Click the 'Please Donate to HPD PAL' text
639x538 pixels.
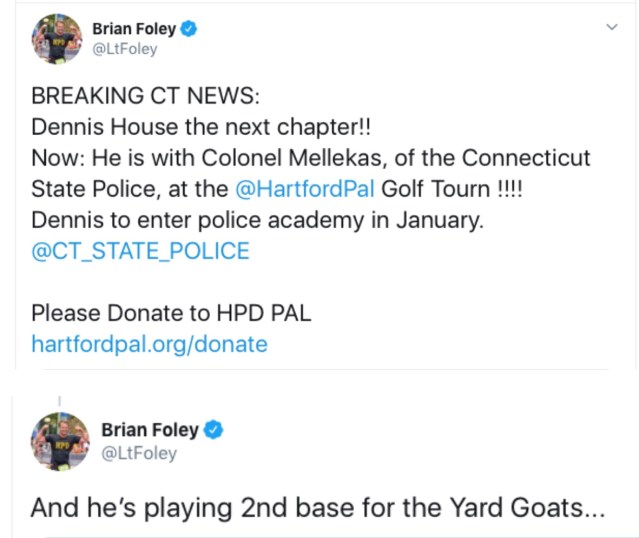171,312
